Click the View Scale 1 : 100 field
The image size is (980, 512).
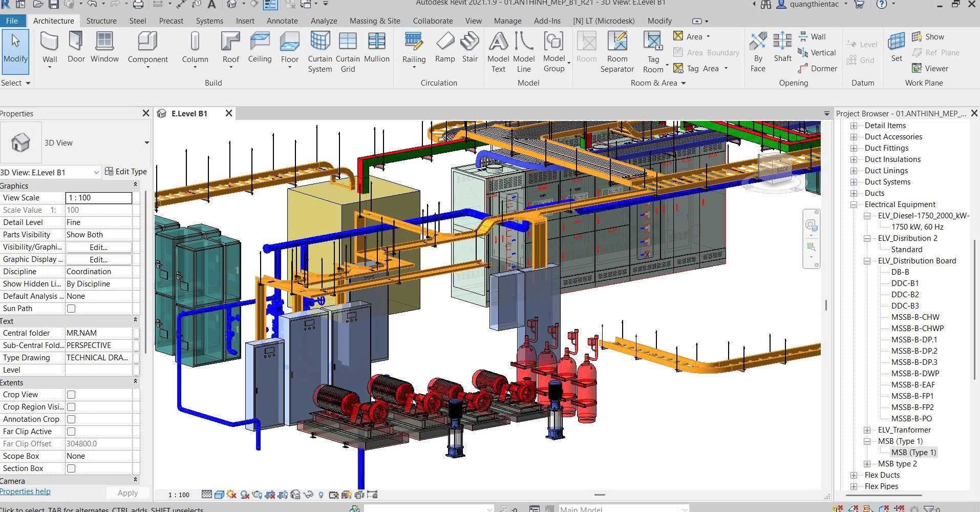tap(99, 198)
